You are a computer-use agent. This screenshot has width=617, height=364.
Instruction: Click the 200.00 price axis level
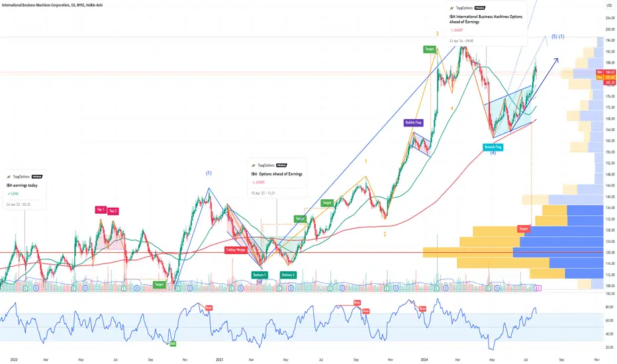coord(610,29)
